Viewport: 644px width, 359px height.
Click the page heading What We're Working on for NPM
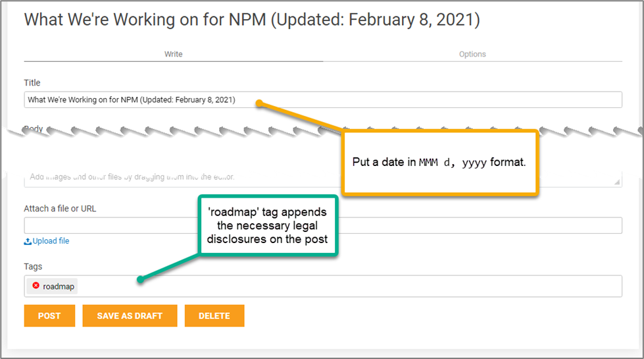tap(252, 19)
